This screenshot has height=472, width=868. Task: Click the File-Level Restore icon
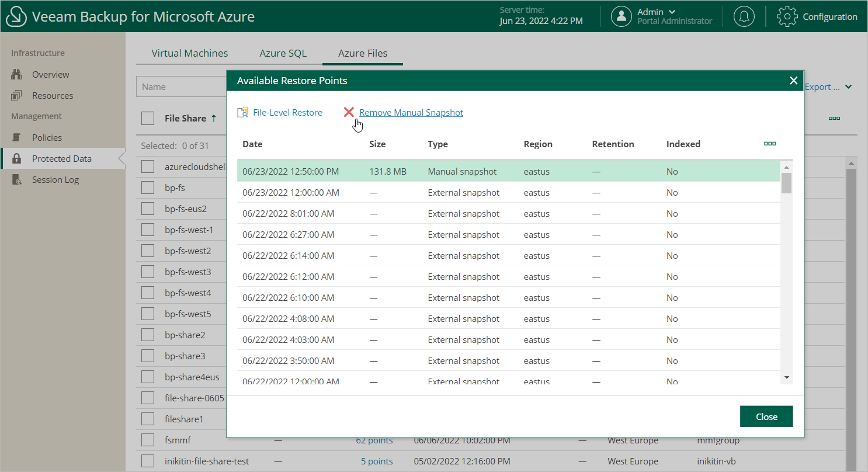coord(242,112)
